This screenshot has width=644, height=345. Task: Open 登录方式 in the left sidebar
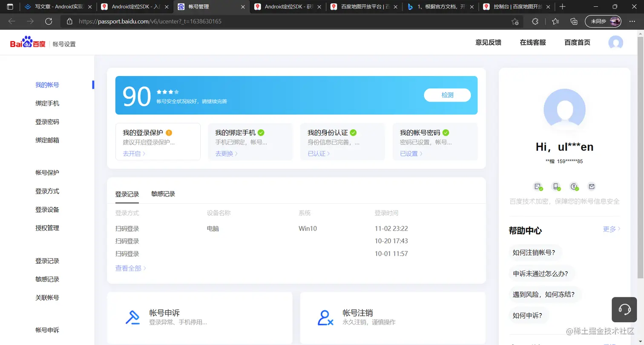tap(47, 191)
